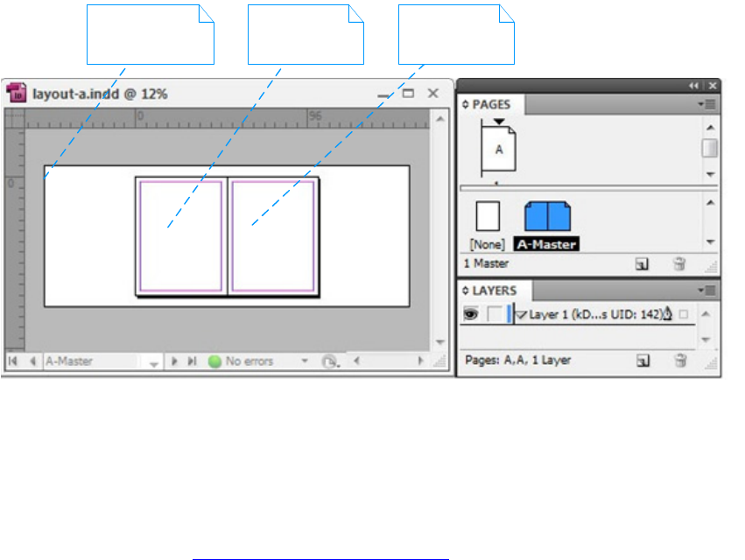The width and height of the screenshot is (745, 560).
Task: Collapse panels with double-arrow icon
Action: pos(693,86)
